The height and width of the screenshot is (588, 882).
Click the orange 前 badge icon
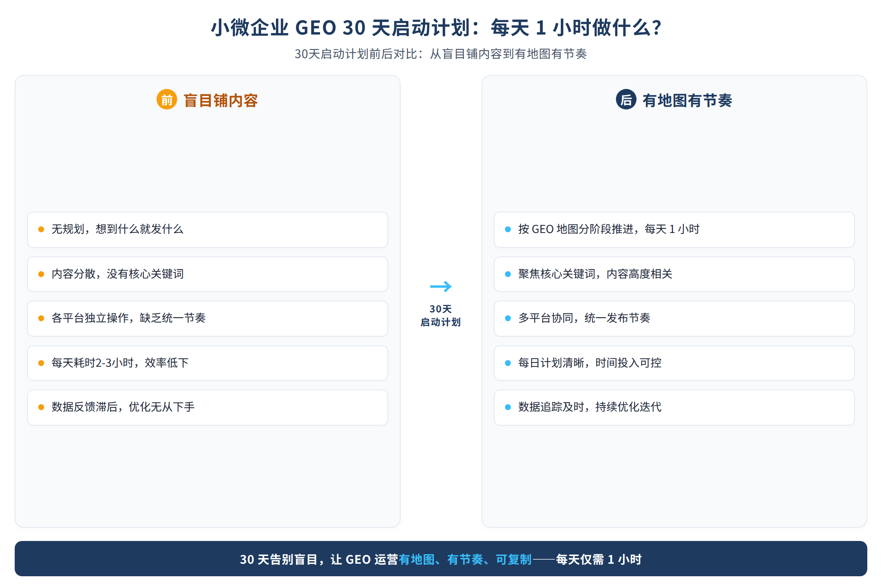coord(166,99)
